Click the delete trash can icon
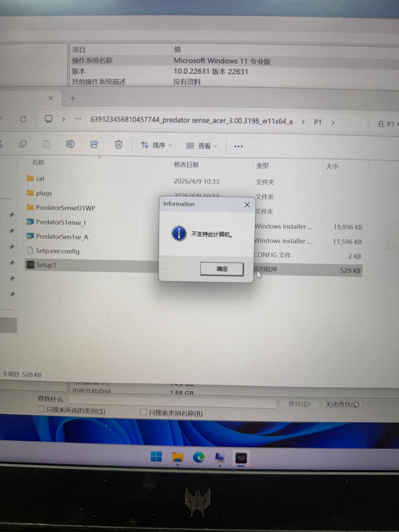This screenshot has width=399, height=532. pyautogui.click(x=118, y=144)
